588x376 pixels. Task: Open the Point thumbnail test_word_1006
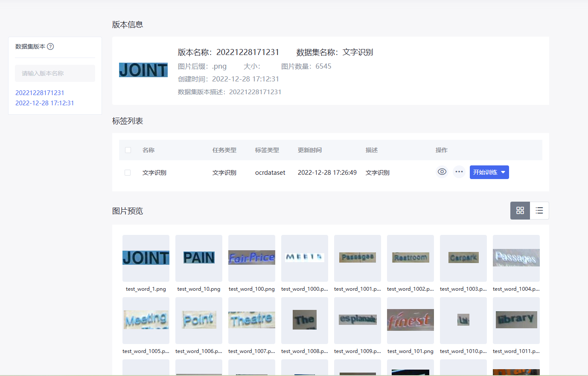click(x=199, y=320)
